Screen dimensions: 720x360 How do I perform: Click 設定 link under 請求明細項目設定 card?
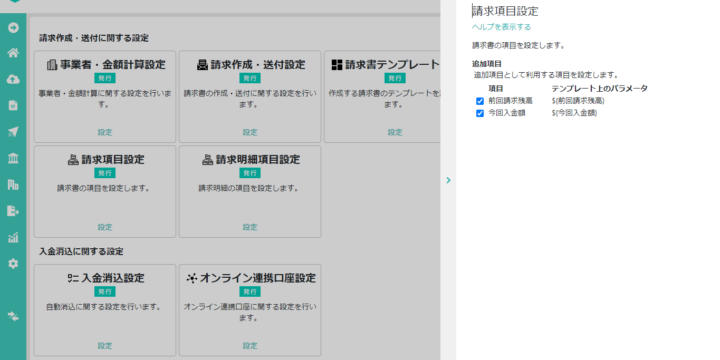pos(250,227)
